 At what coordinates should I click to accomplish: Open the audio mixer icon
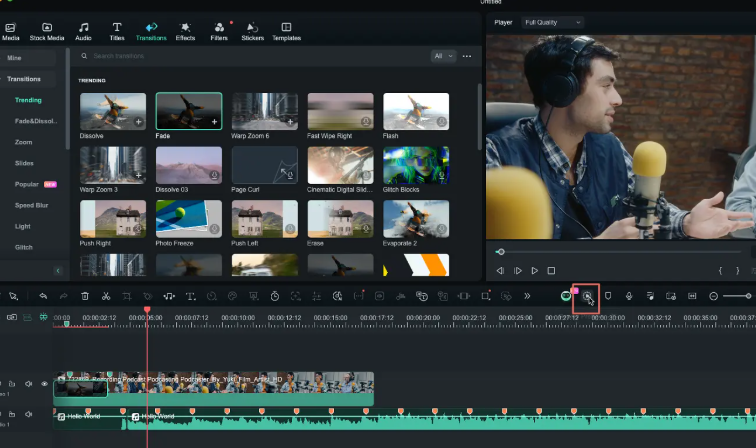650,296
